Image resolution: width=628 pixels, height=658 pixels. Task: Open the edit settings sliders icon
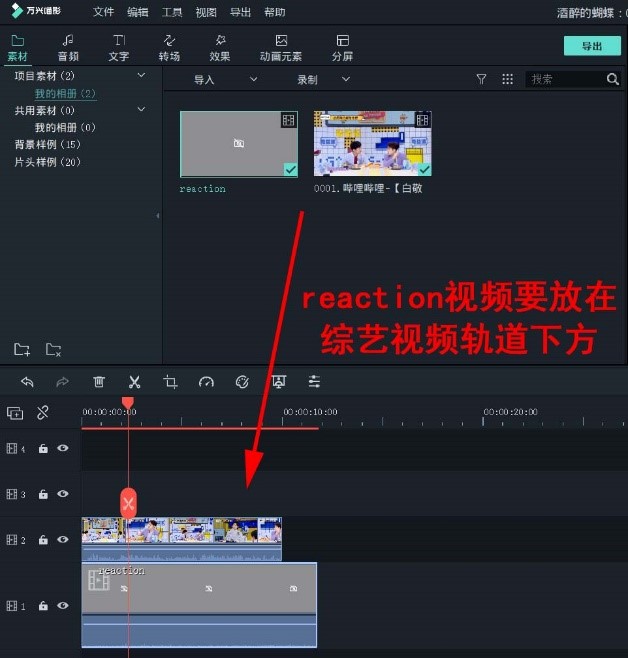coord(314,382)
